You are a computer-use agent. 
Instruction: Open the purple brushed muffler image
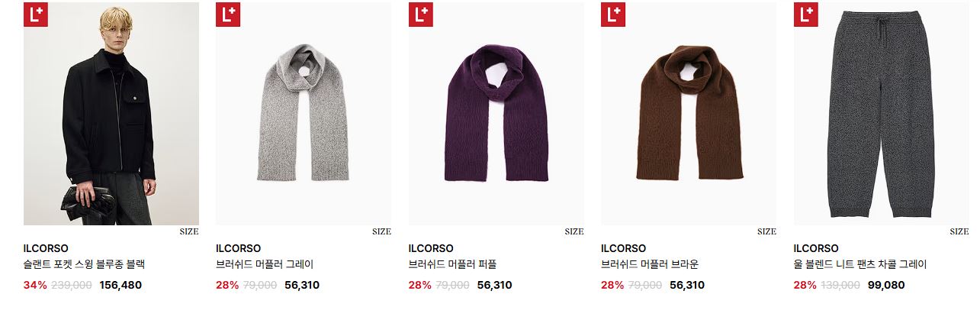[x=496, y=113]
